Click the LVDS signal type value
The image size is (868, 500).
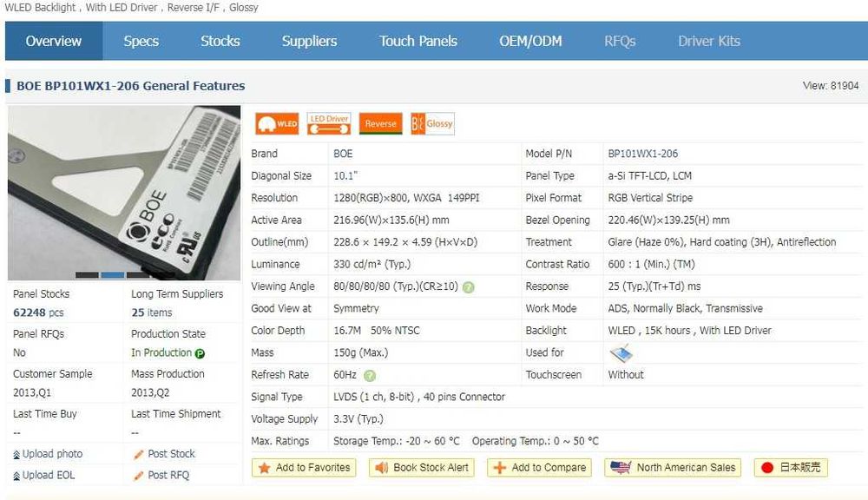pyautogui.click(x=419, y=397)
